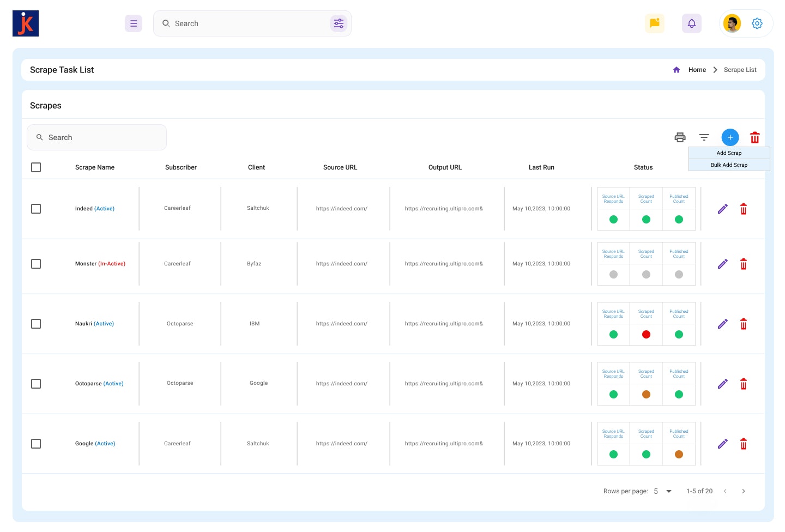
Task: Select all rows with header checkbox
Action: coord(36,167)
